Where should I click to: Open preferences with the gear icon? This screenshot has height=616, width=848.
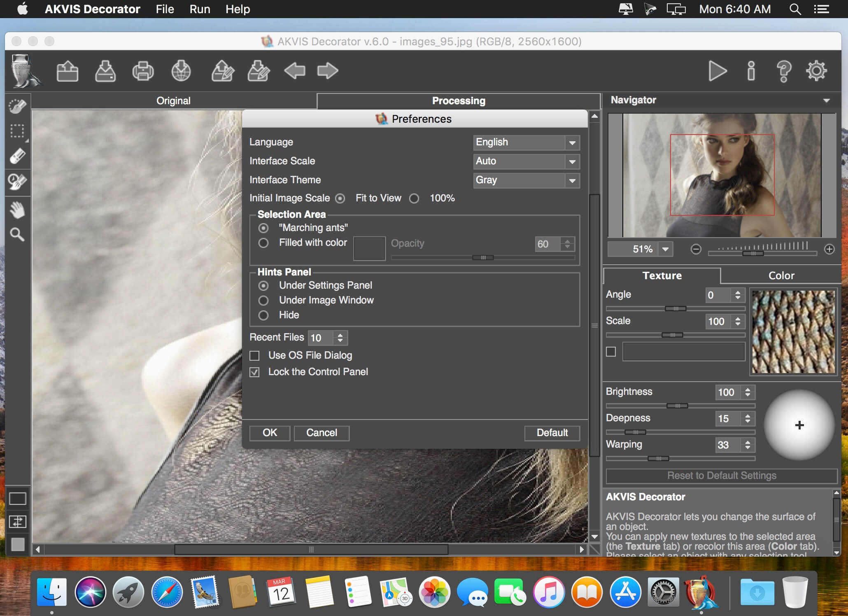pyautogui.click(x=816, y=71)
